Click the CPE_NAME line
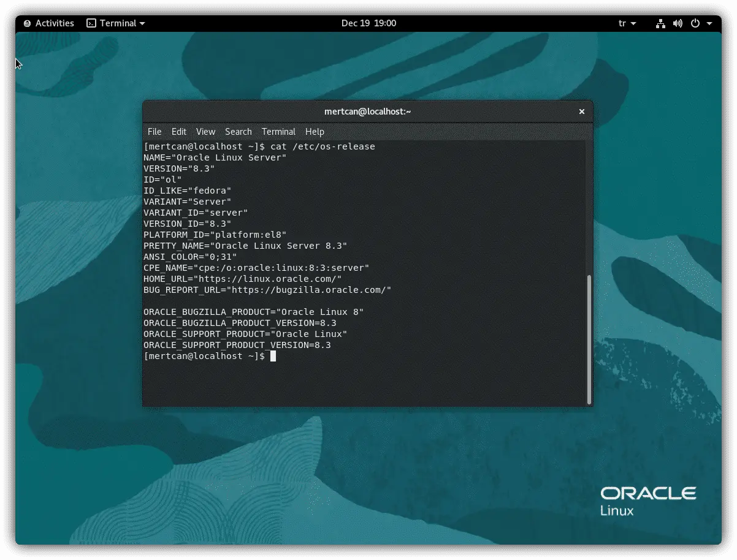737x560 pixels. coord(256,268)
